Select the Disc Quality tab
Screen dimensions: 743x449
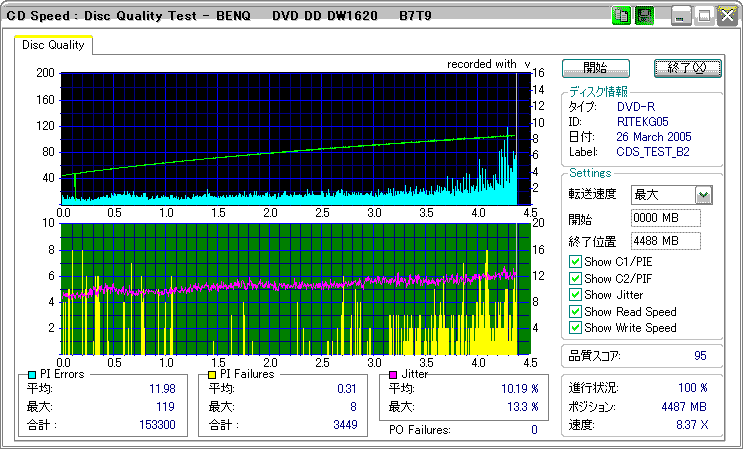[53, 45]
